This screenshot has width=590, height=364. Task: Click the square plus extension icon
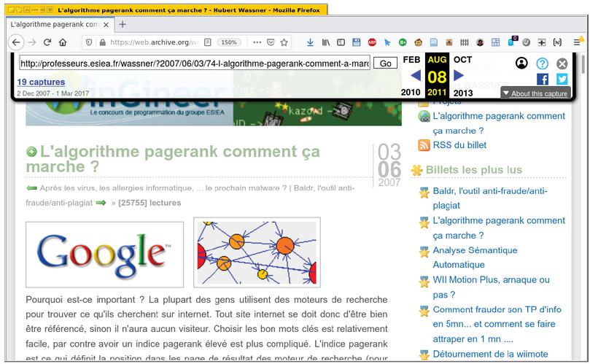542,42
